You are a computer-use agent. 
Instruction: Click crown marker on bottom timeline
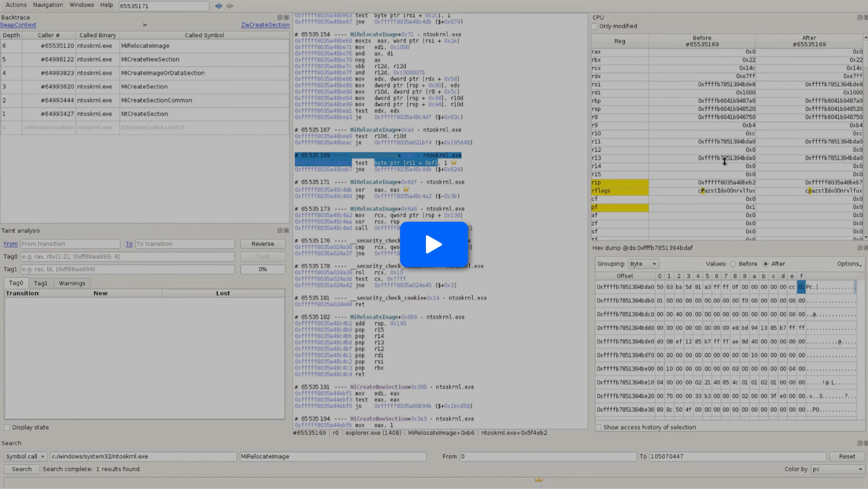click(x=539, y=480)
